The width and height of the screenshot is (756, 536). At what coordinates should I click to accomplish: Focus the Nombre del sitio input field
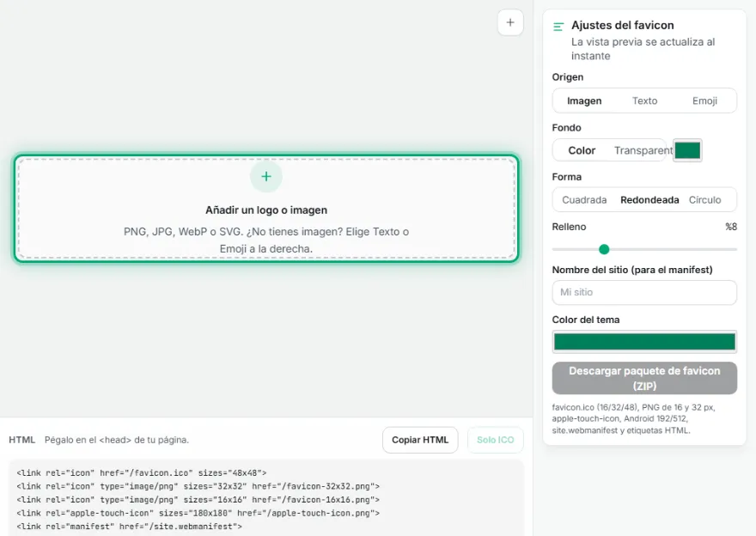click(644, 292)
